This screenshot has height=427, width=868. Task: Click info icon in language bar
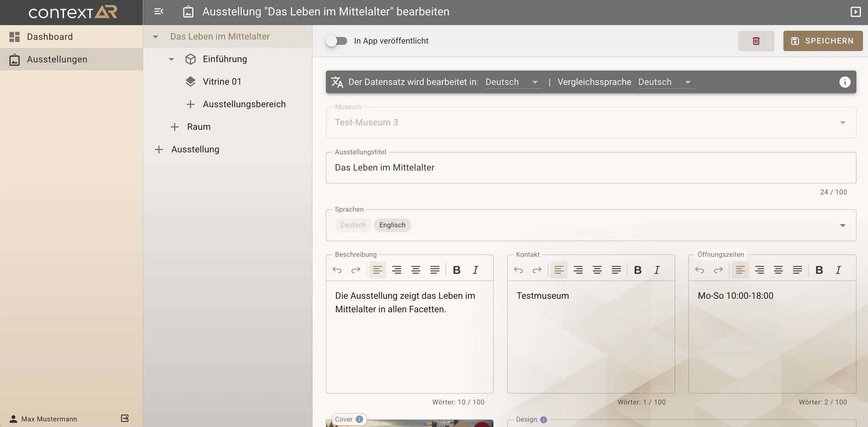click(844, 82)
